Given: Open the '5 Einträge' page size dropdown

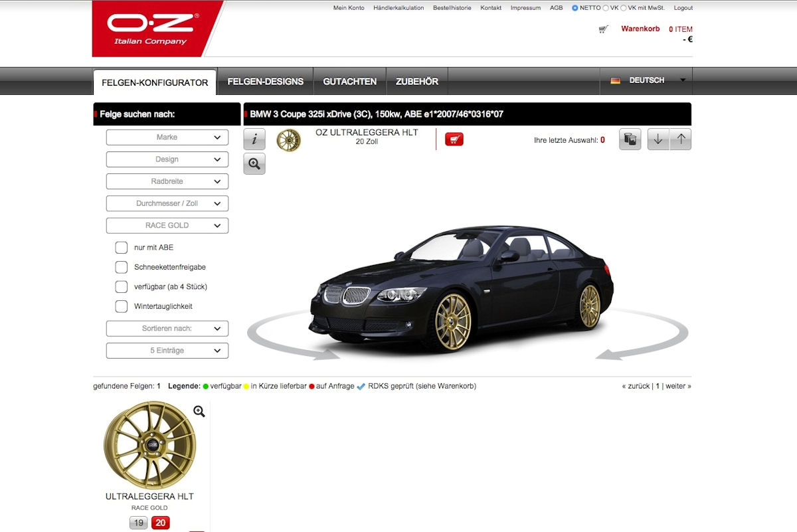Looking at the screenshot, I should coord(167,350).
